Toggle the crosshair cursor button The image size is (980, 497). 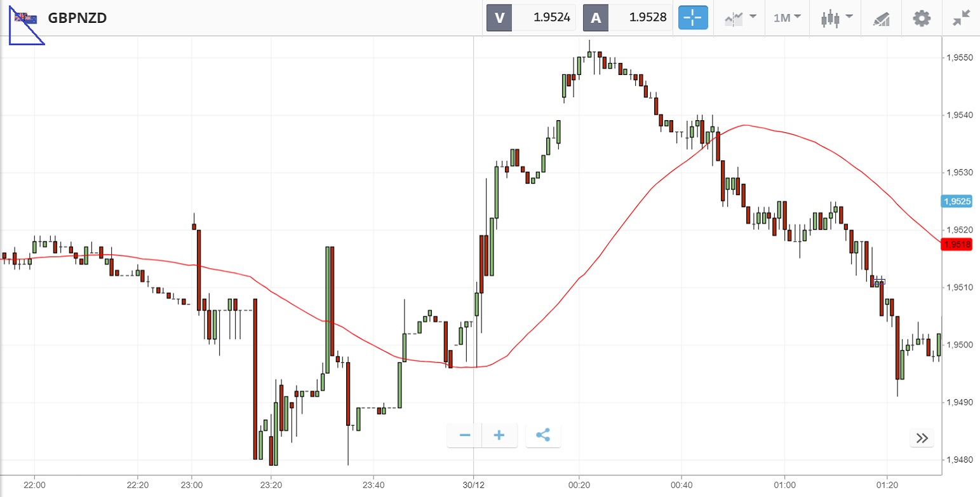(693, 18)
